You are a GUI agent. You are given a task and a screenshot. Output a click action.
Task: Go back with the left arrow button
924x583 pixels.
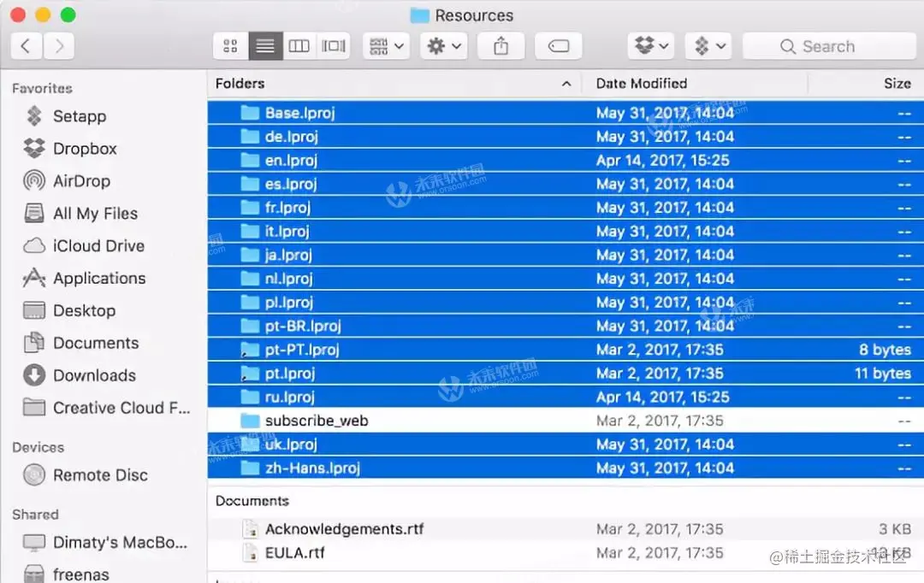click(x=27, y=46)
